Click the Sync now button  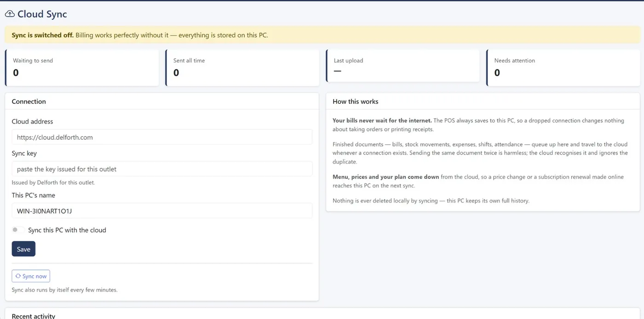[x=31, y=276]
